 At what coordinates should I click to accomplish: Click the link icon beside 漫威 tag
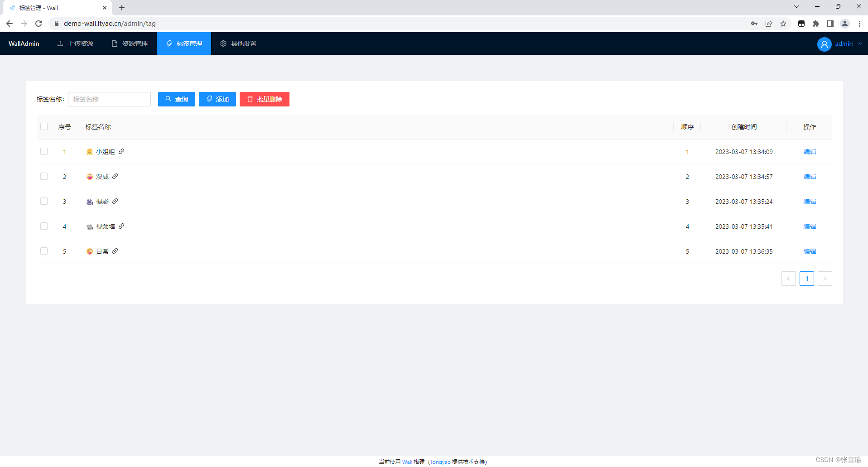tap(115, 176)
